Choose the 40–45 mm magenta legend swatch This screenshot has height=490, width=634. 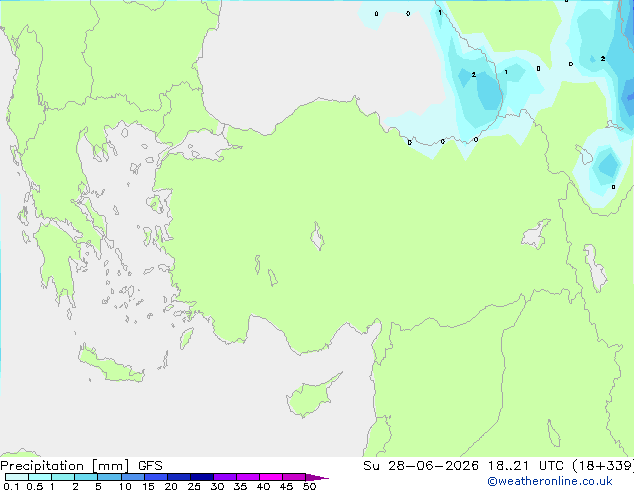click(x=271, y=477)
